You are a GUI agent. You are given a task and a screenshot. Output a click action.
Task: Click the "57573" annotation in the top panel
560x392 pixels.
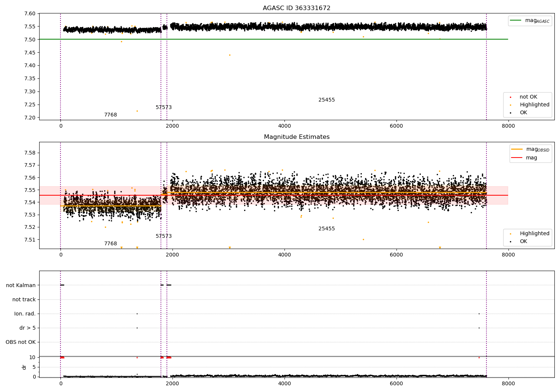(164, 108)
